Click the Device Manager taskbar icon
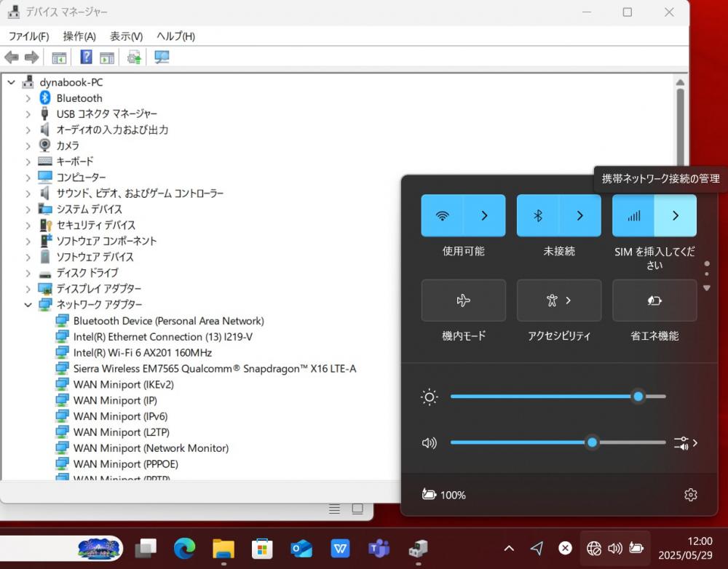The width and height of the screenshot is (728, 569). [418, 549]
